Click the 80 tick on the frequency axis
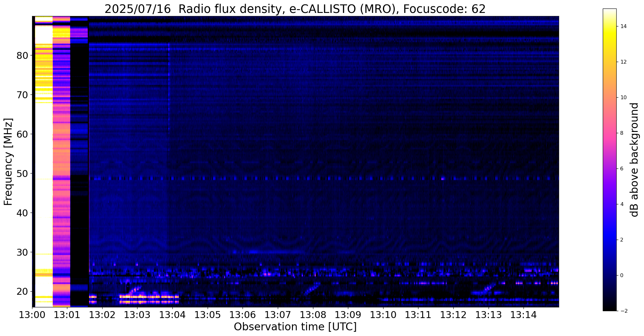 pyautogui.click(x=22, y=56)
